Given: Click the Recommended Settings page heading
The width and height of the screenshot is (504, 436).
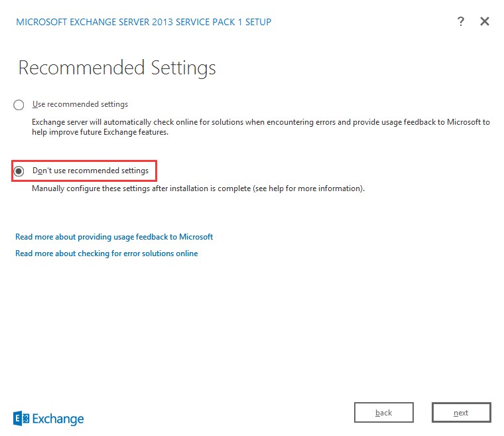Looking at the screenshot, I should 117,68.
